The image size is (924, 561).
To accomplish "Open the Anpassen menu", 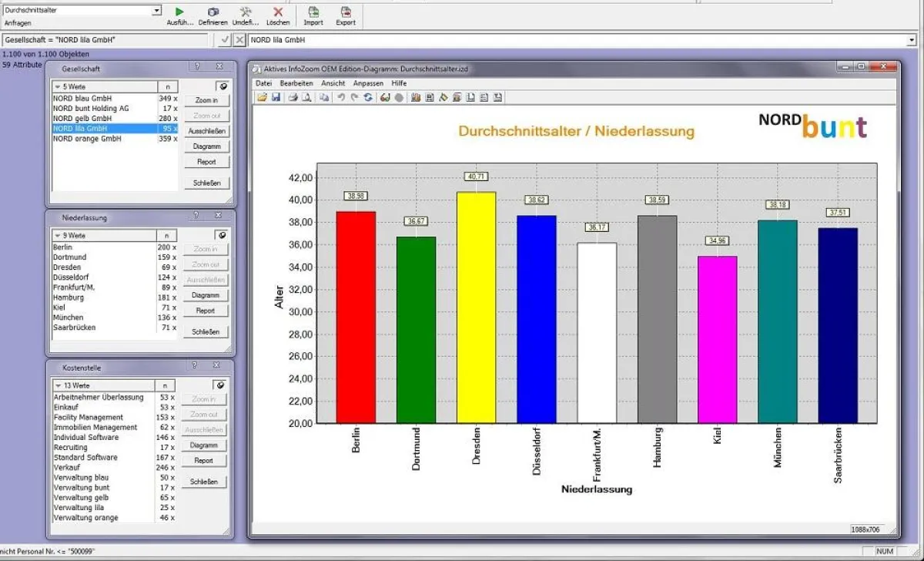I will (x=369, y=83).
